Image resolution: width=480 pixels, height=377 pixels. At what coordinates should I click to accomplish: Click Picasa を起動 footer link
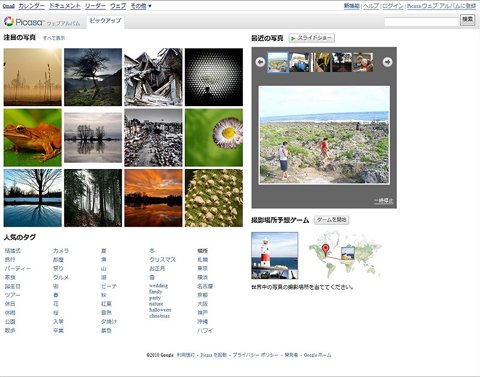coord(213,355)
